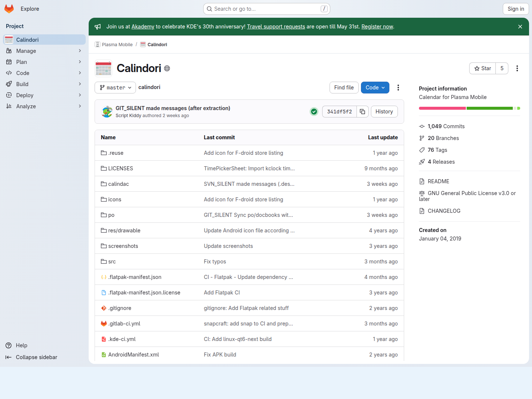
Task: Click the star icon in Star button
Action: [x=477, y=68]
